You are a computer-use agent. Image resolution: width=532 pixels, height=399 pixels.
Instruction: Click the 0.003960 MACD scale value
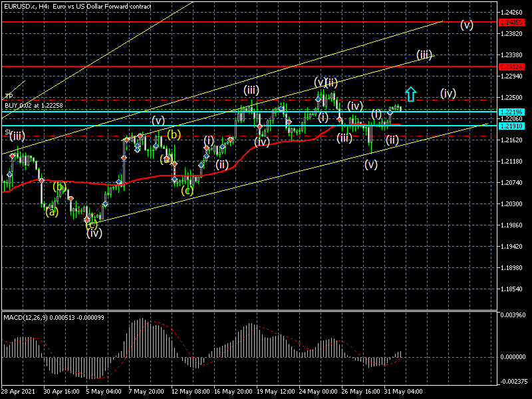[514, 315]
